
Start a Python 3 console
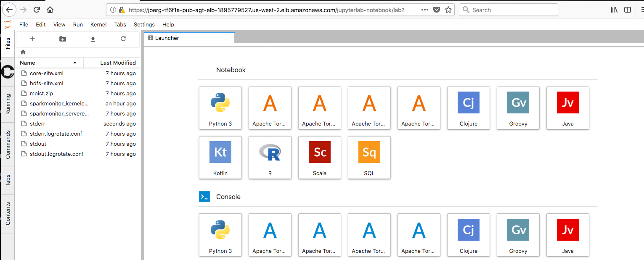click(x=220, y=235)
